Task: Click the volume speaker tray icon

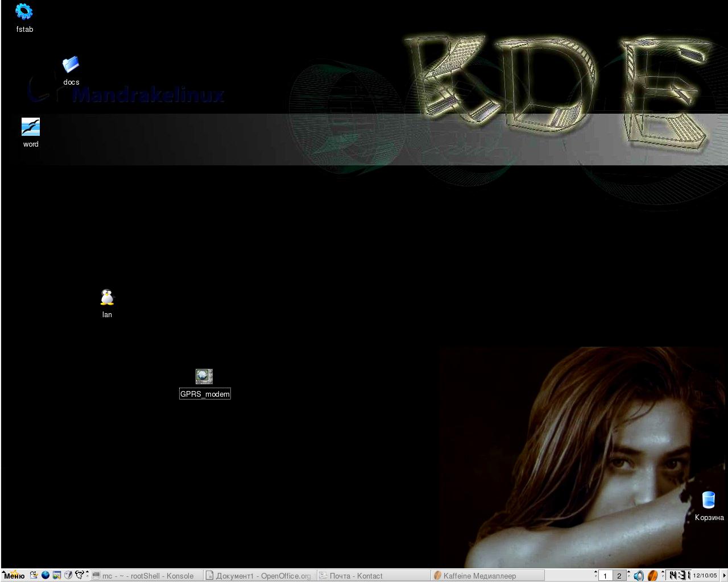Action: click(x=639, y=576)
